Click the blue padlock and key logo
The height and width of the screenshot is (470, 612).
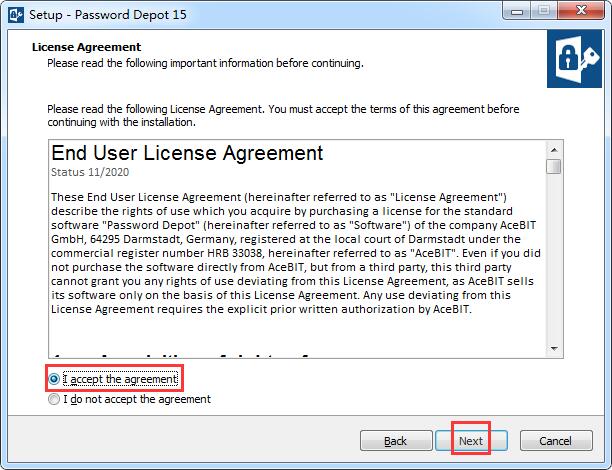(574, 59)
